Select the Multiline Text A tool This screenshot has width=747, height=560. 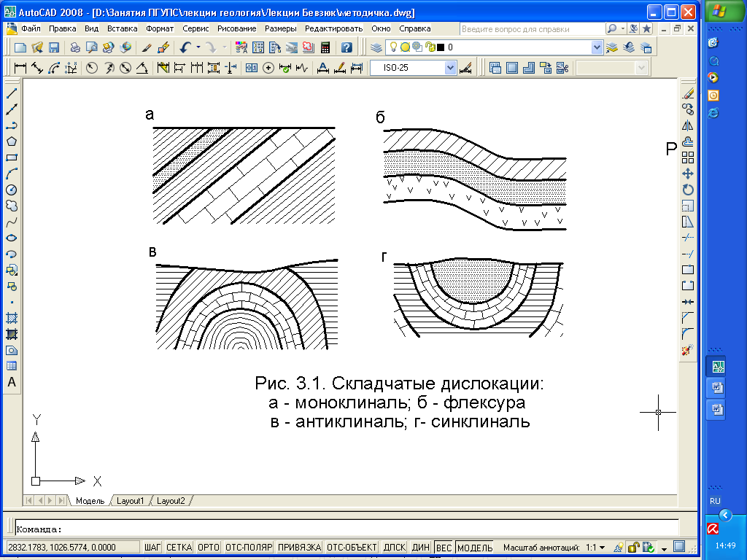(12, 382)
